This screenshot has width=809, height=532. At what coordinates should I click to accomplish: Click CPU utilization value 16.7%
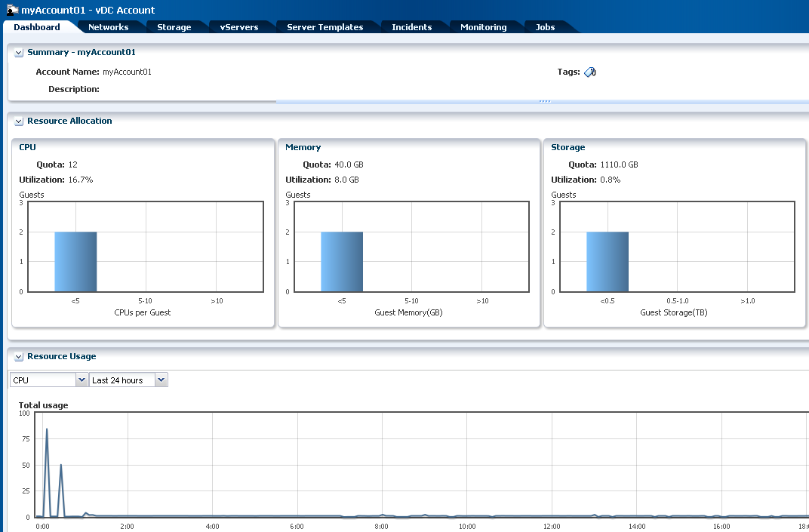pyautogui.click(x=81, y=180)
